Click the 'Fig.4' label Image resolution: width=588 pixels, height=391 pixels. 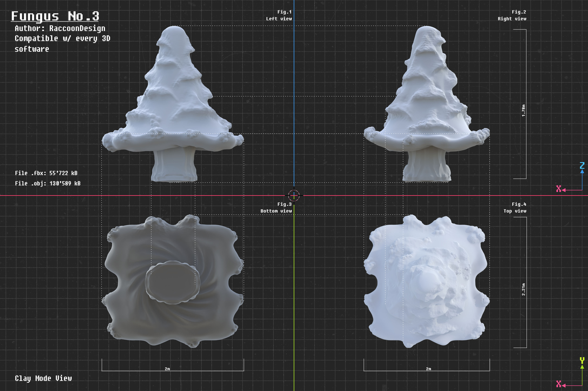(519, 204)
